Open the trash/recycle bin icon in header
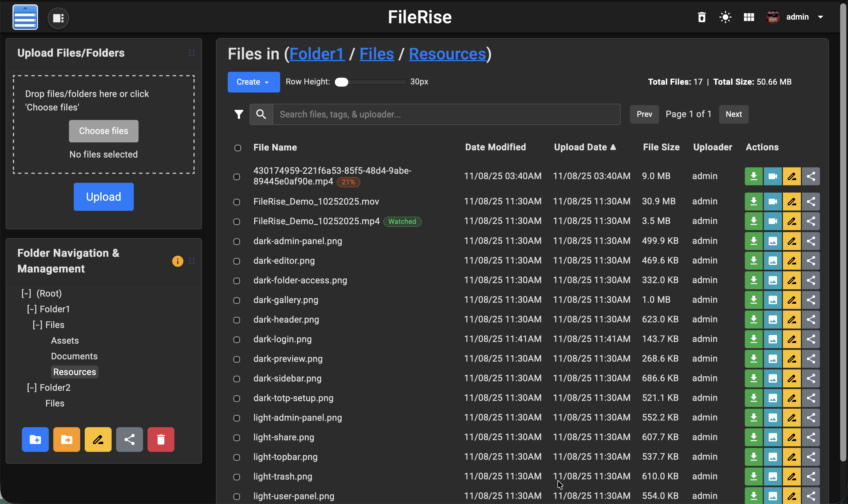This screenshot has height=504, width=848. (x=702, y=17)
